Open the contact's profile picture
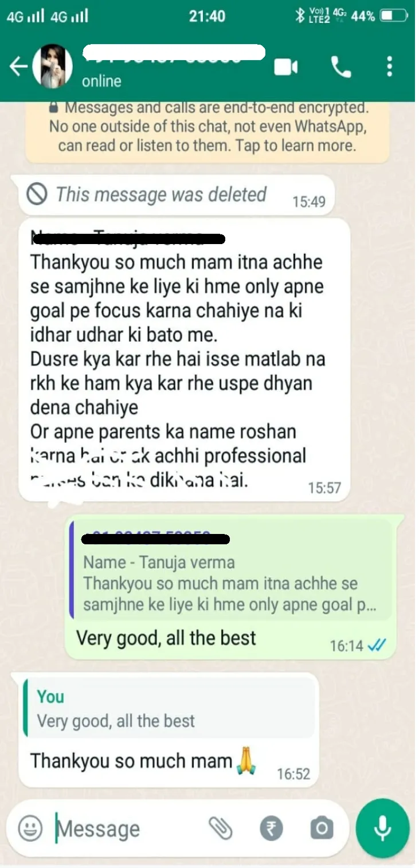The width and height of the screenshot is (419, 868). 52,66
